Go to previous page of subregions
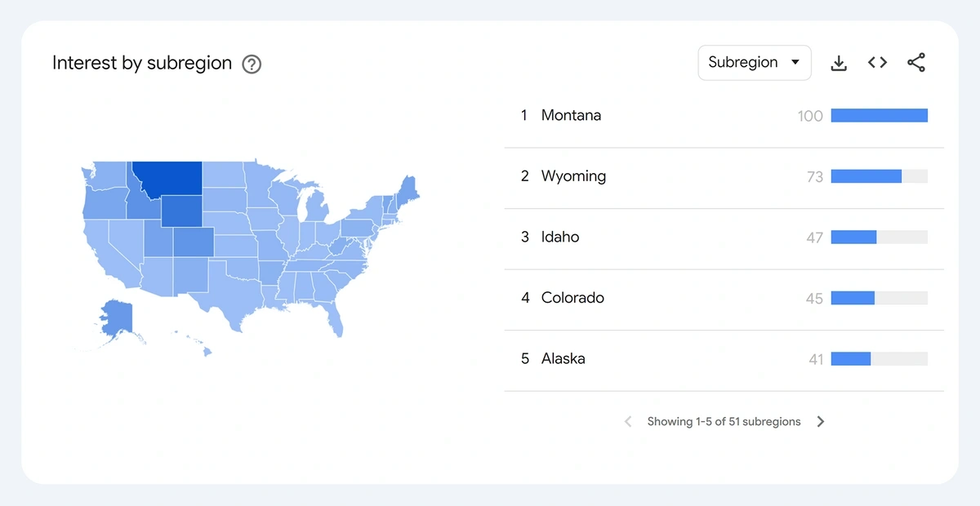980x506 pixels. click(628, 422)
